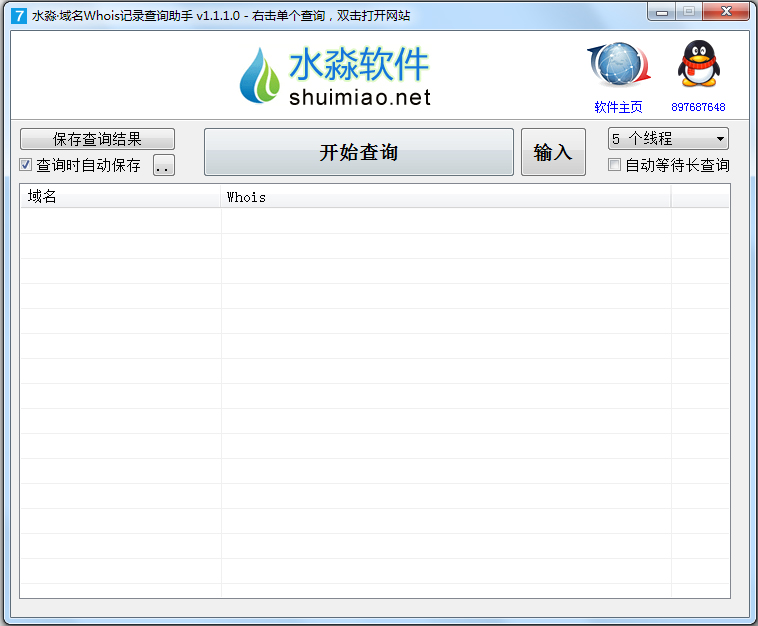Click the Whois column header

click(x=446, y=196)
